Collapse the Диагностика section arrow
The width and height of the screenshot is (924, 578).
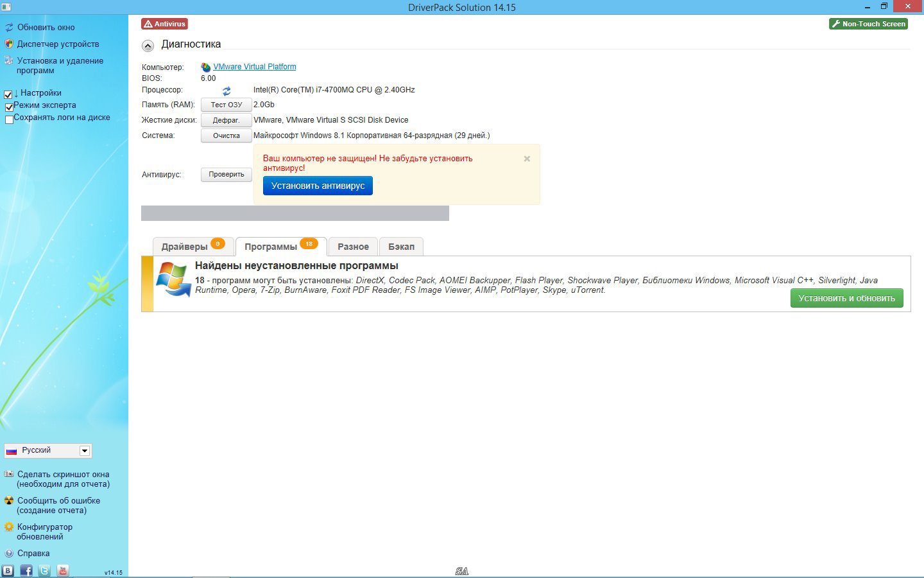(148, 46)
